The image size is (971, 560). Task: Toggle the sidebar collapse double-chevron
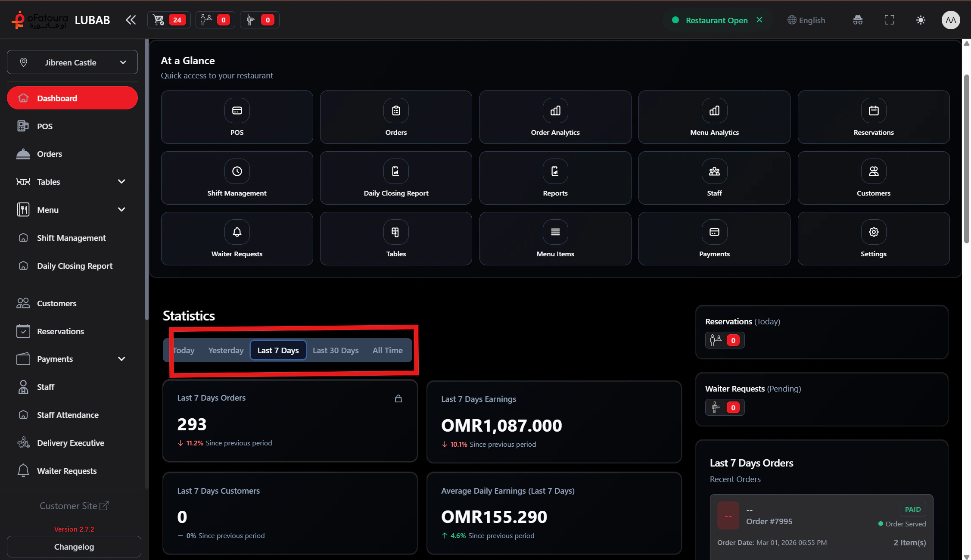pyautogui.click(x=131, y=19)
